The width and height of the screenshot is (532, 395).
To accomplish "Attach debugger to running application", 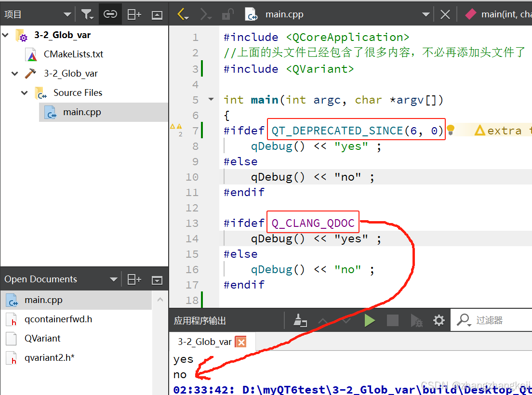I will [416, 320].
